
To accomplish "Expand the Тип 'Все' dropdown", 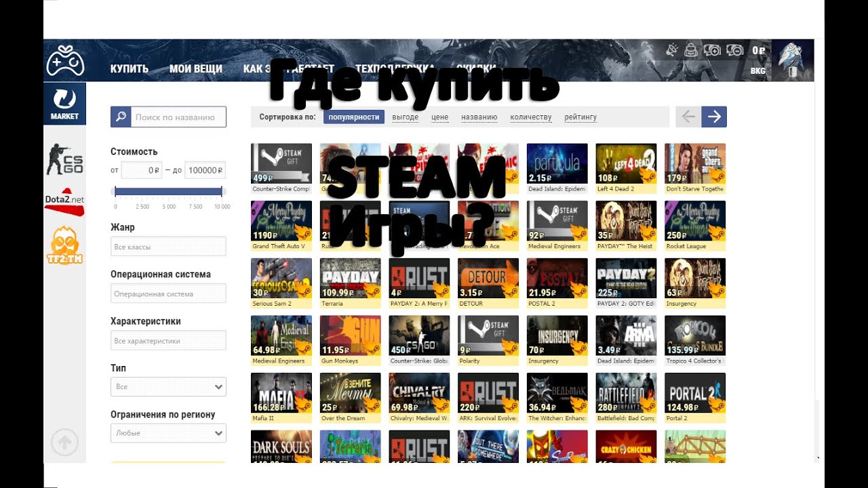I will [168, 386].
